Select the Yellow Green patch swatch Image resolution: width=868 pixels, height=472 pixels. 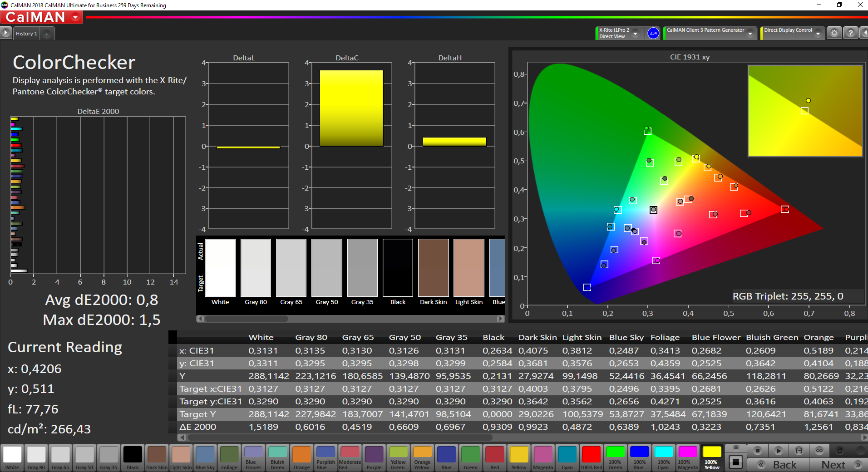pos(398,457)
